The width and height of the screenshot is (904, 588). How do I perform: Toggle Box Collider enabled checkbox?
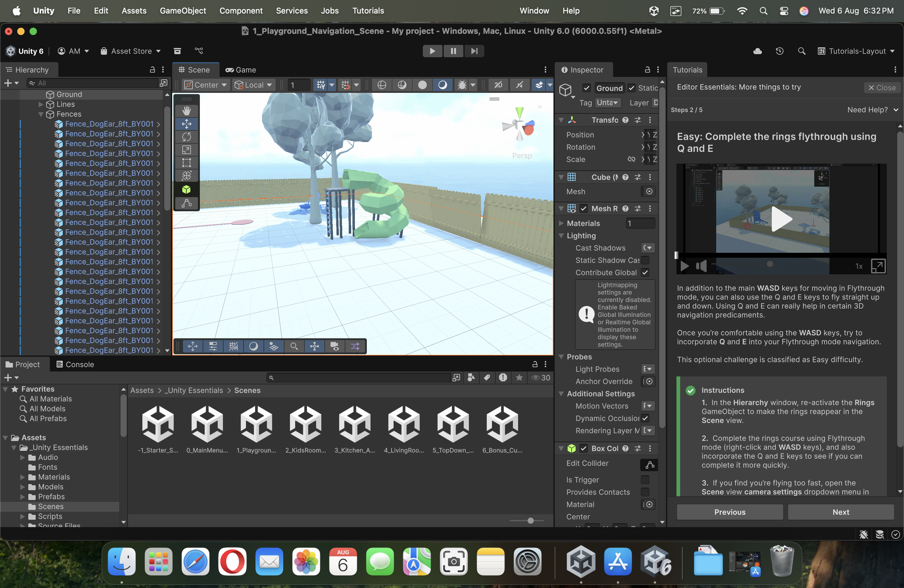[584, 449]
